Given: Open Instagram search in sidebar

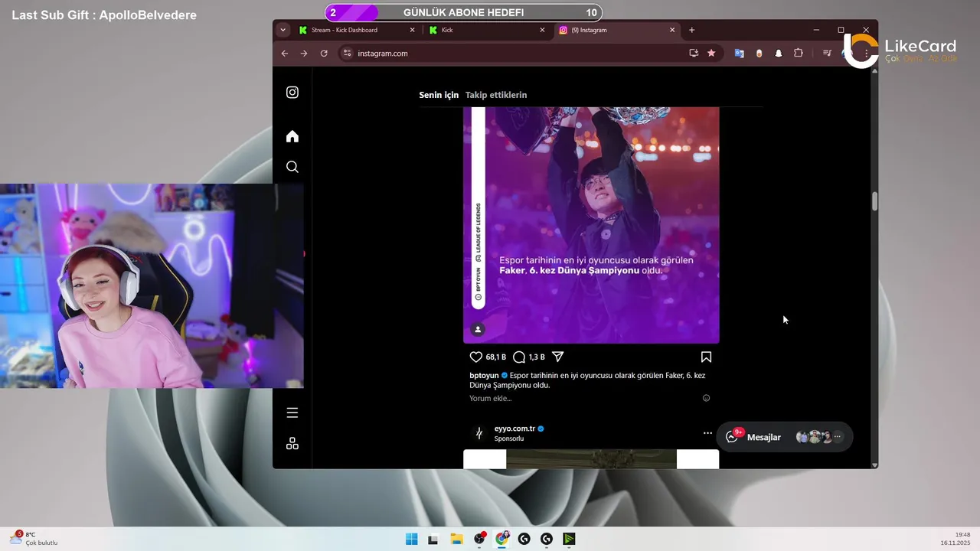Looking at the screenshot, I should (292, 167).
